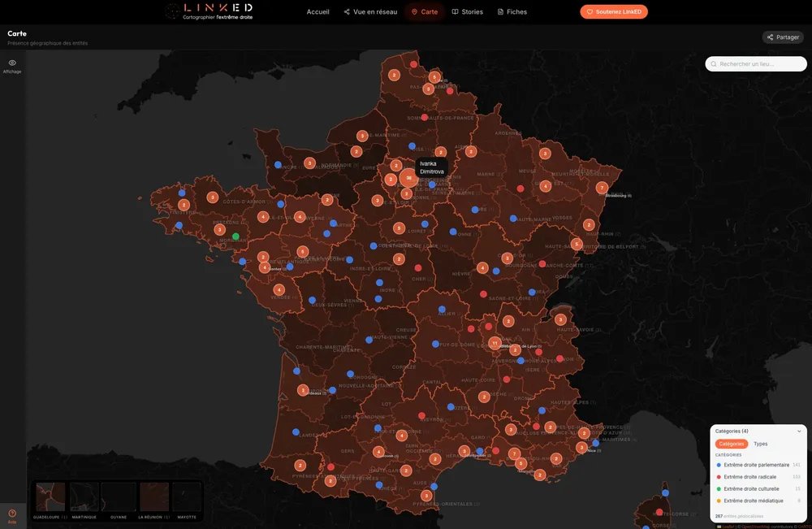Expand the Lyon cluster marker numbered 11

pyautogui.click(x=495, y=342)
